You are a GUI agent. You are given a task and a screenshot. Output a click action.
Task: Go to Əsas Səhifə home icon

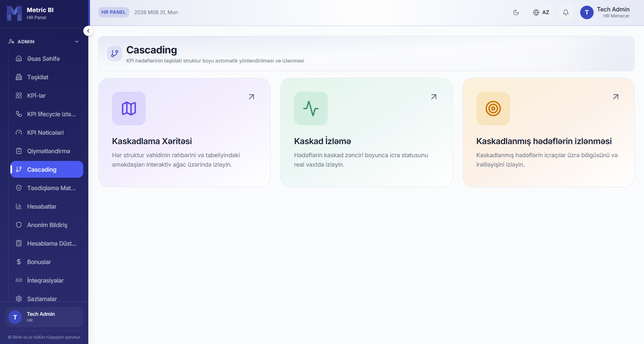pyautogui.click(x=19, y=58)
